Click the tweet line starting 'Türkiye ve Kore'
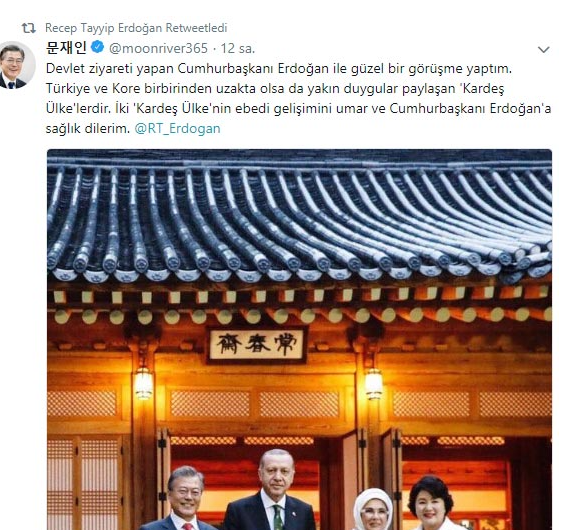 (275, 88)
